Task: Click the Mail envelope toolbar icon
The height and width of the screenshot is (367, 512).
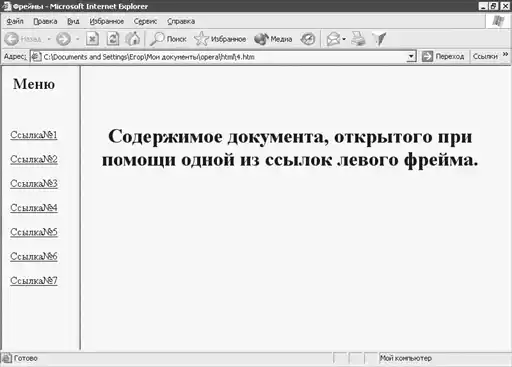Action: pyautogui.click(x=333, y=39)
